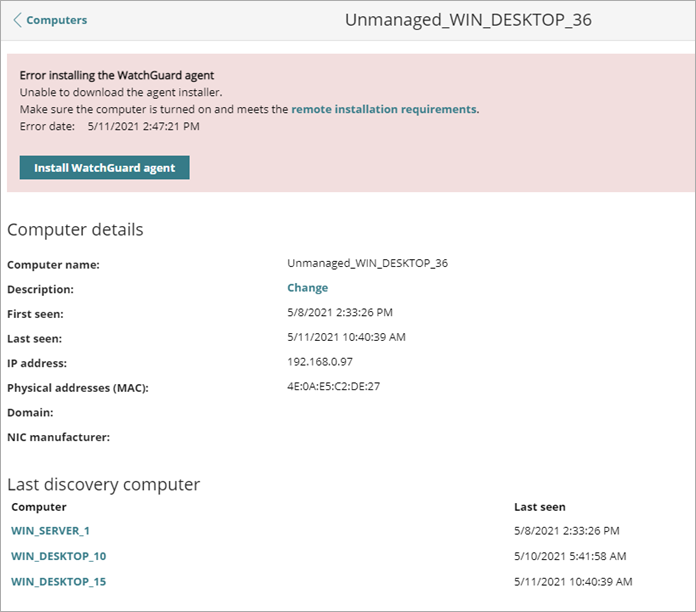The width and height of the screenshot is (696, 612).
Task: Click Change to edit the description
Action: 307,288
